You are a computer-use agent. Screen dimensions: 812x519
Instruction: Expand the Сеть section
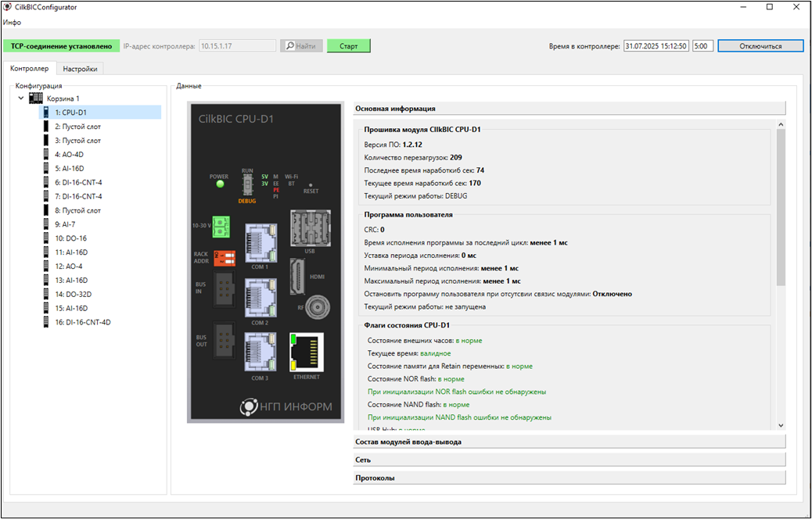pos(569,460)
